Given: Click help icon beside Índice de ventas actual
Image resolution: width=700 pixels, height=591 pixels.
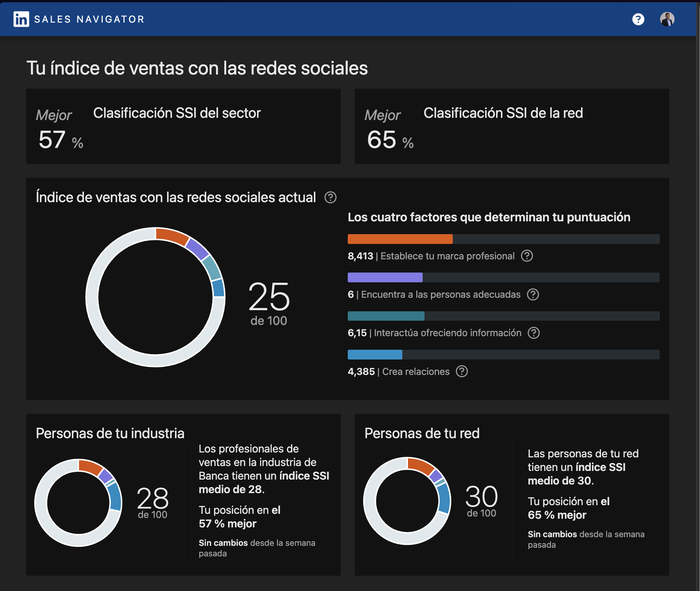Looking at the screenshot, I should pos(330,197).
